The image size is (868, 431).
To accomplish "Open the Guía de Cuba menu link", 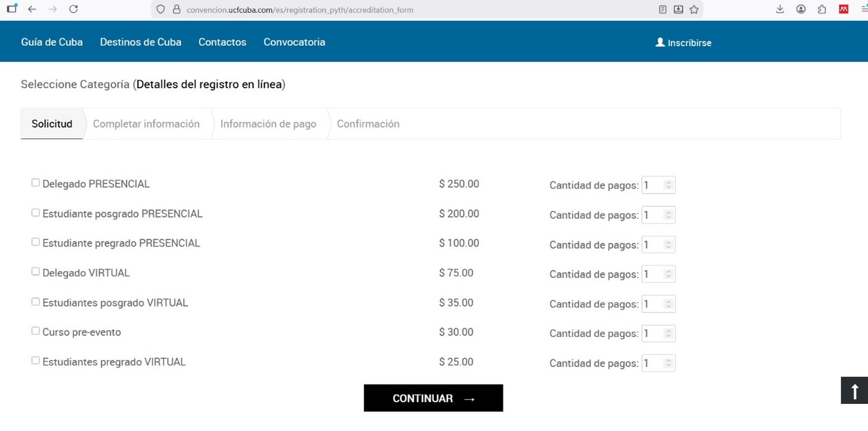I will [x=52, y=42].
